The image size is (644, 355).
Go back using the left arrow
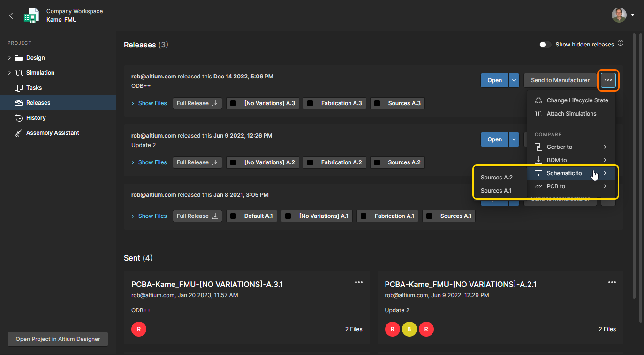[11, 15]
